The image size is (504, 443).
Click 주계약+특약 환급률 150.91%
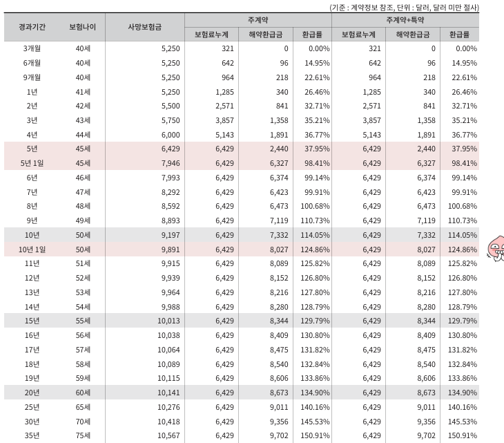(x=463, y=435)
